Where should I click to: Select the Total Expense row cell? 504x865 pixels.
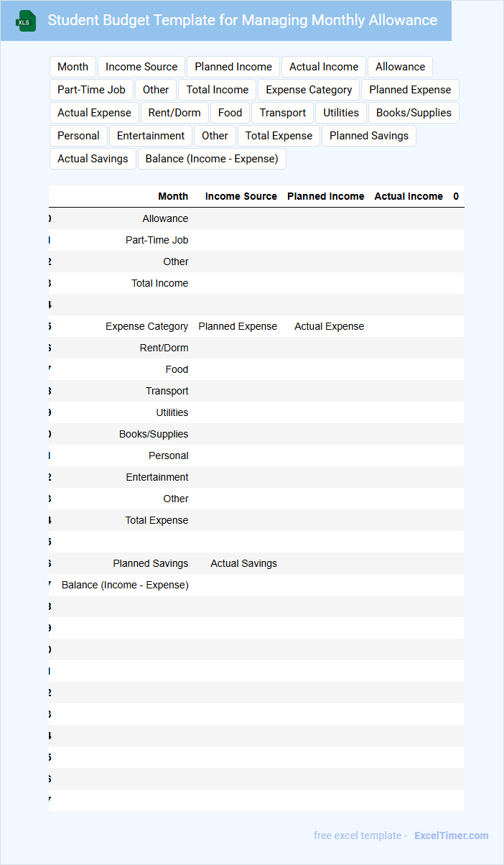pos(157,520)
